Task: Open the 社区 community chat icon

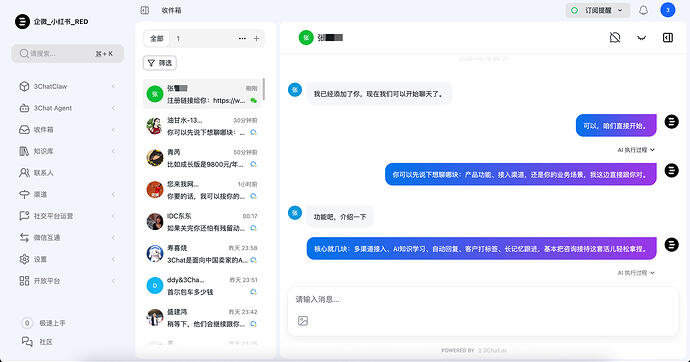Action: 27,342
